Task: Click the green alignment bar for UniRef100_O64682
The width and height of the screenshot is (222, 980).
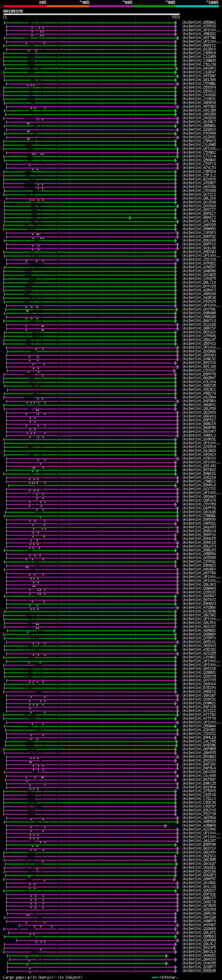Action: pyautogui.click(x=87, y=956)
